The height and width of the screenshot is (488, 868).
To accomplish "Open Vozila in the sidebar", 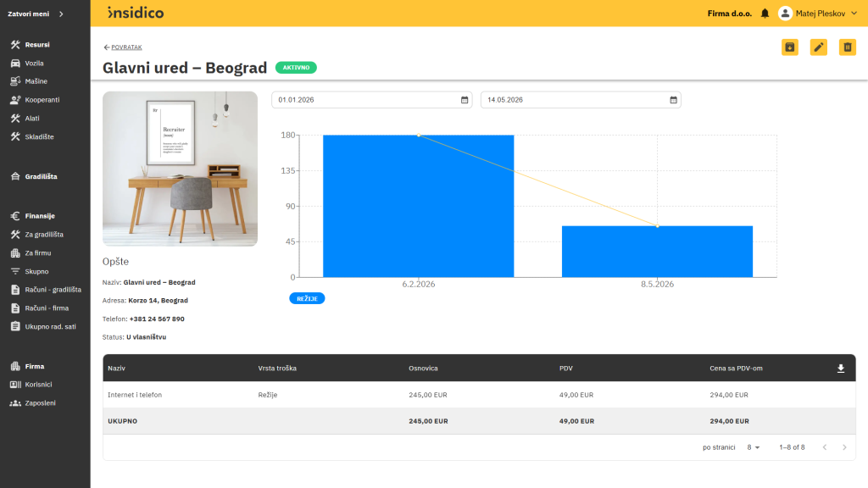I will (x=34, y=63).
